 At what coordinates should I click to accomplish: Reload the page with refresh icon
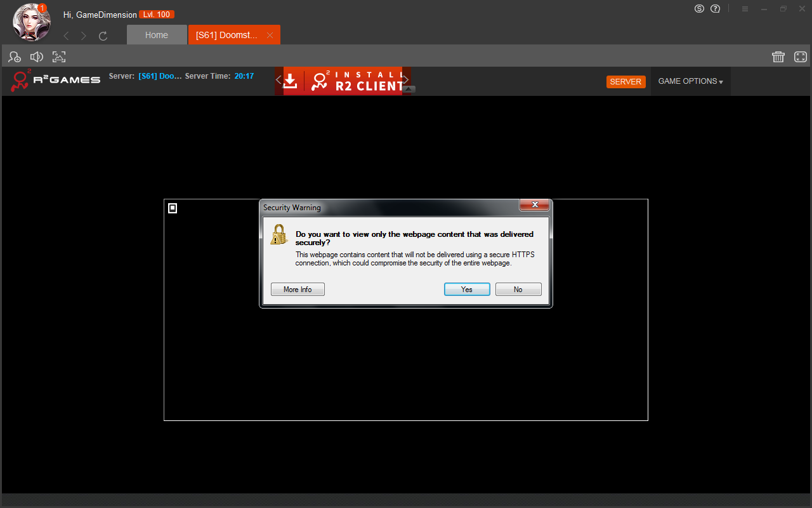103,36
